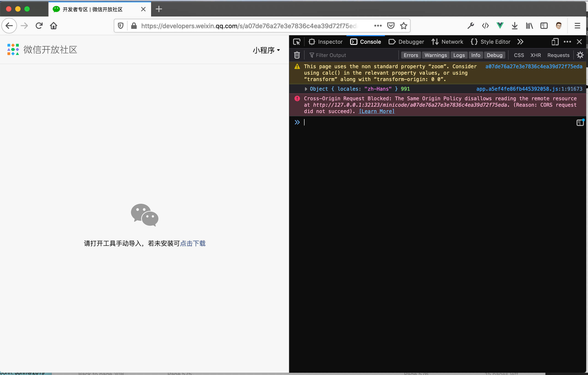
Task: Toggle the Errors filter button
Action: pos(411,55)
